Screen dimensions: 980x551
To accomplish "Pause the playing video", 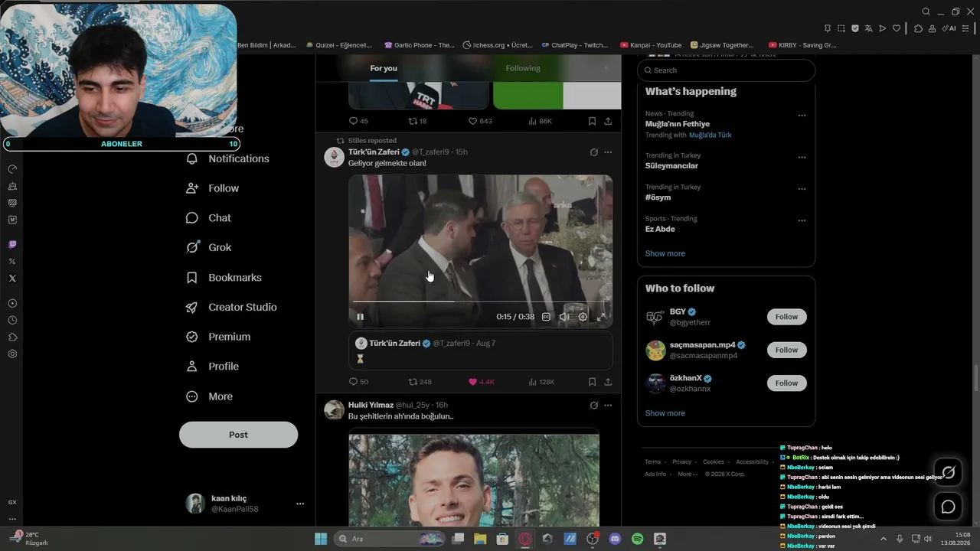I will pyautogui.click(x=360, y=317).
